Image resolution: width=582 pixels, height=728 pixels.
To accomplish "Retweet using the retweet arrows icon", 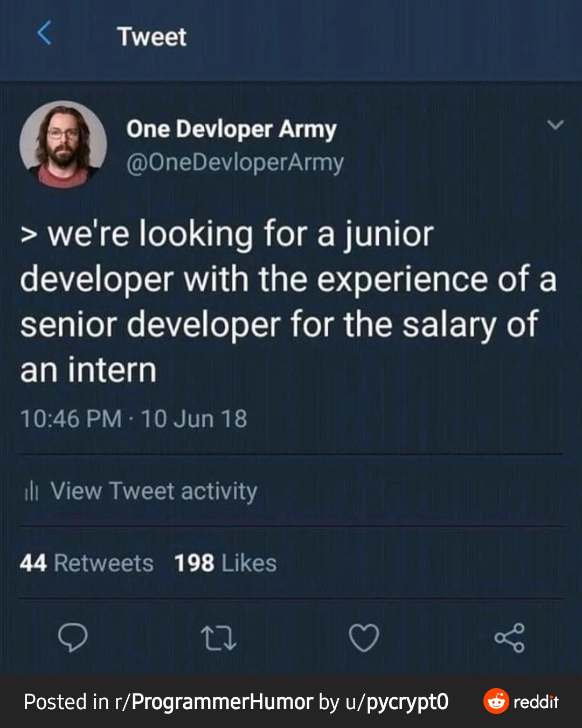I will coord(218,638).
